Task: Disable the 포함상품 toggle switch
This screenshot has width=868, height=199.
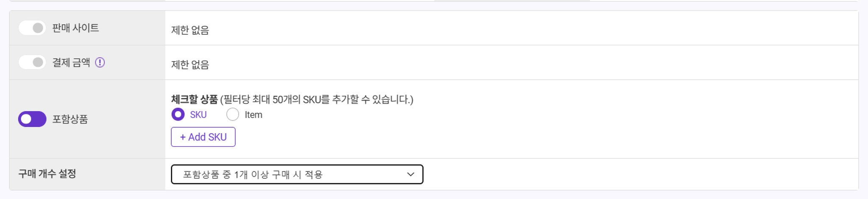Action: tap(32, 119)
